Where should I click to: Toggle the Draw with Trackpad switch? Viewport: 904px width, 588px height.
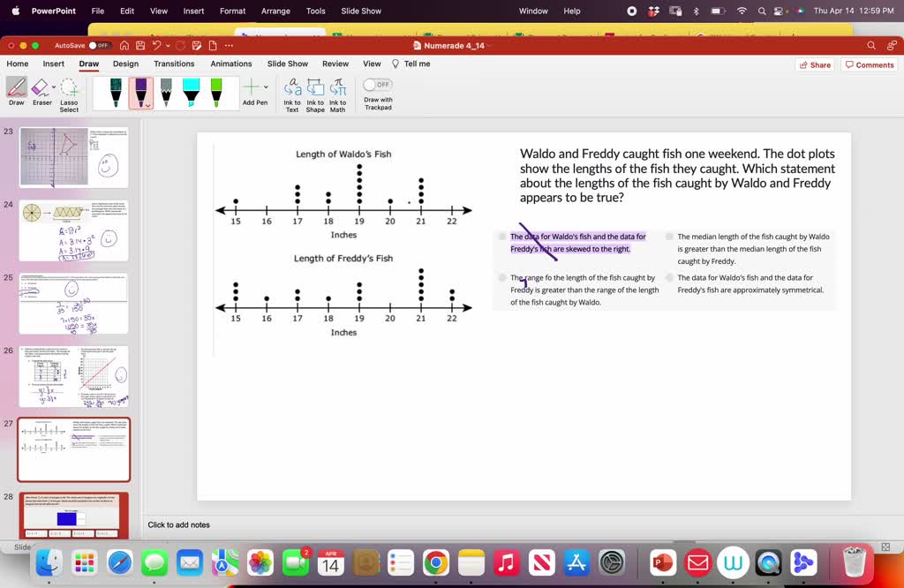pyautogui.click(x=377, y=85)
